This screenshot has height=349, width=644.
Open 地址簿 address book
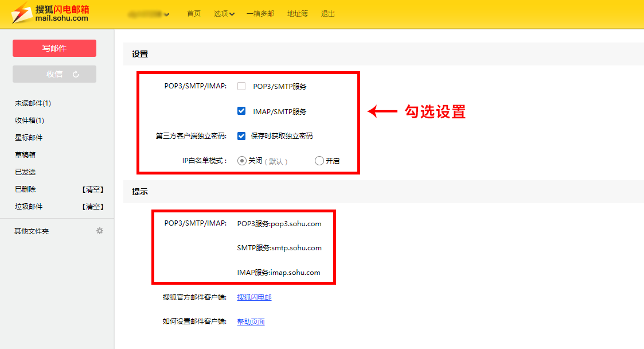click(298, 14)
